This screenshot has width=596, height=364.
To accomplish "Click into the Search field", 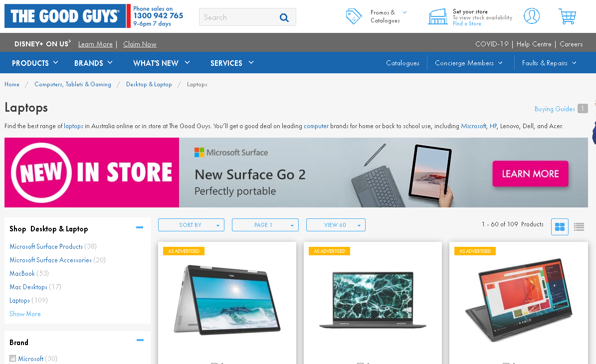I will (x=239, y=17).
